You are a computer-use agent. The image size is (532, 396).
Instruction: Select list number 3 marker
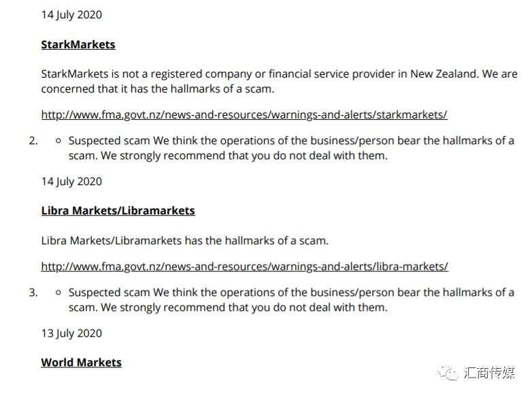[33, 292]
